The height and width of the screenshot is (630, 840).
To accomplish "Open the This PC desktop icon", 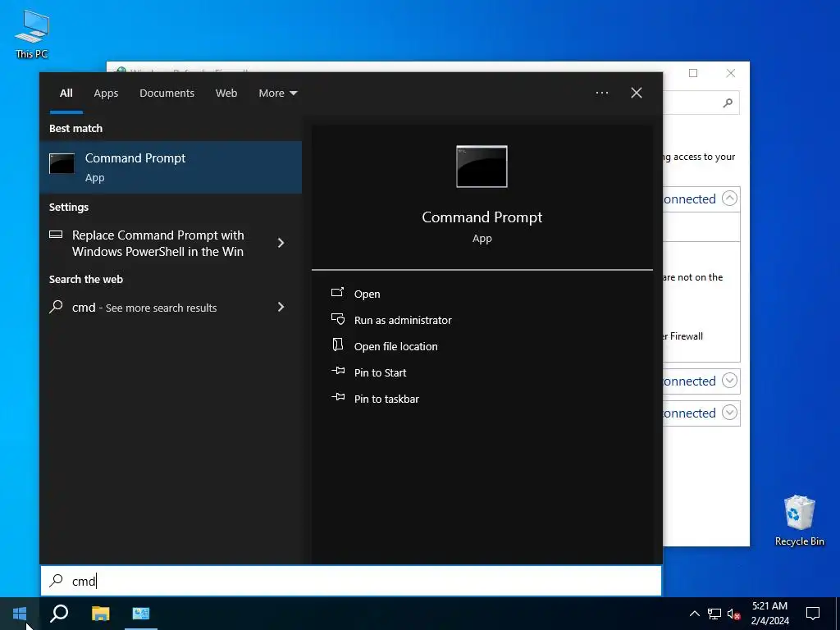I will (x=32, y=34).
